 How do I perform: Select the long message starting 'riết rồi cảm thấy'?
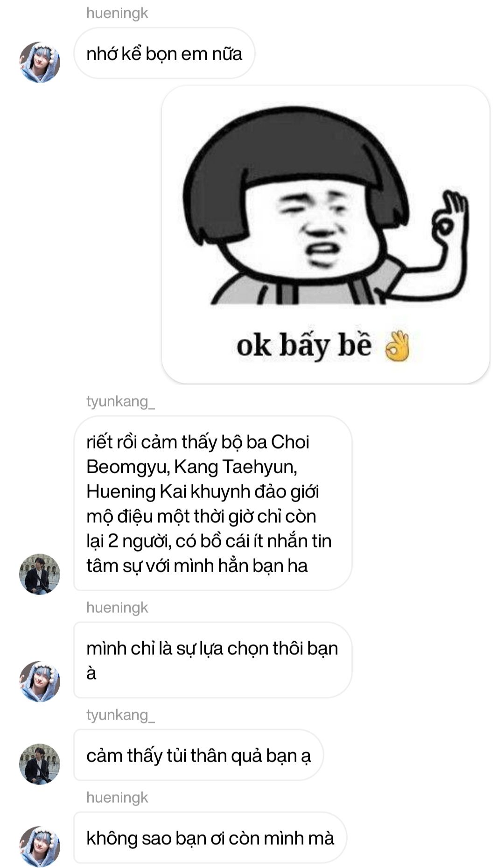tap(212, 504)
